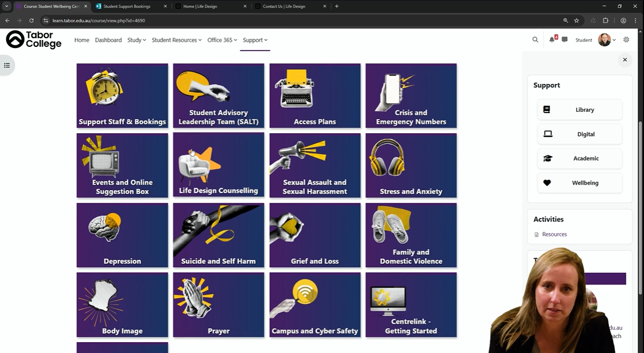This screenshot has width=644, height=353.
Task: Click the browser zoom magnifier icon
Action: click(x=565, y=20)
